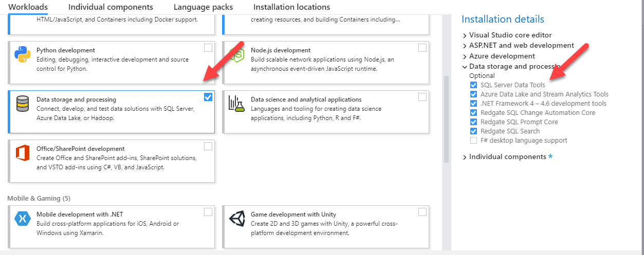644x255 pixels.
Task: Check Game development with Unity checkbox
Action: (x=422, y=212)
